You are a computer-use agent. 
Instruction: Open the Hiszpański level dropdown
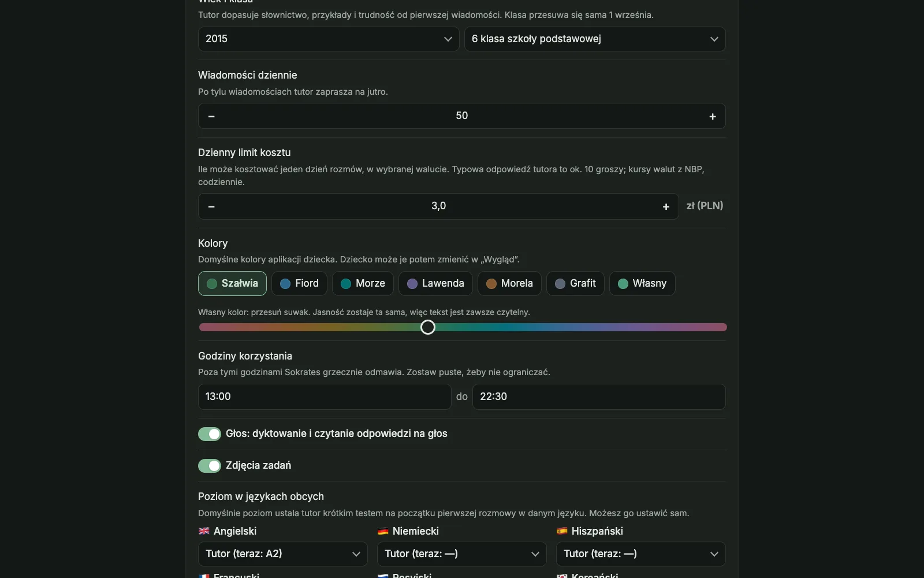(641, 554)
